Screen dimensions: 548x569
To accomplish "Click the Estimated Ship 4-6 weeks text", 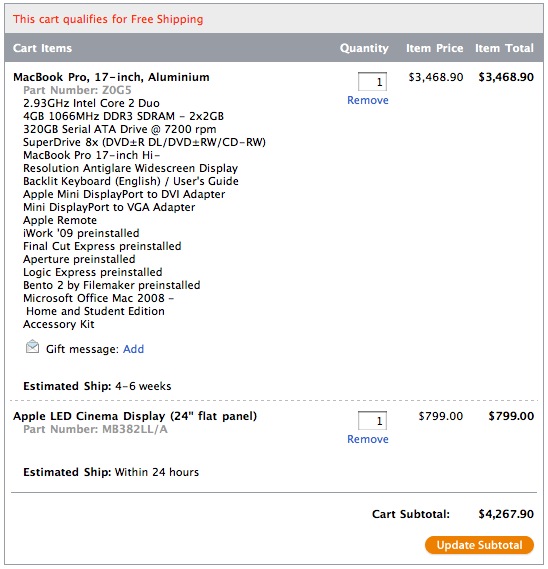I will click(x=97, y=386).
